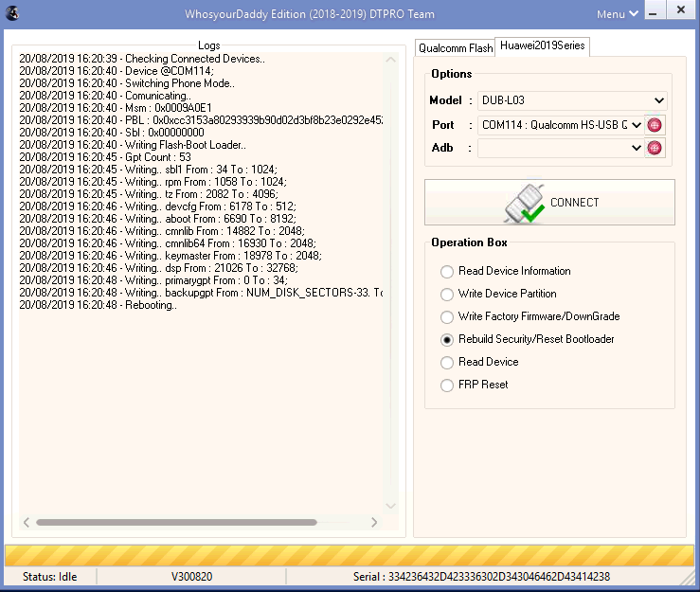Click the 'Writing.. devcfg From : 6178' log line
The width and height of the screenshot is (700, 592).
(157, 206)
